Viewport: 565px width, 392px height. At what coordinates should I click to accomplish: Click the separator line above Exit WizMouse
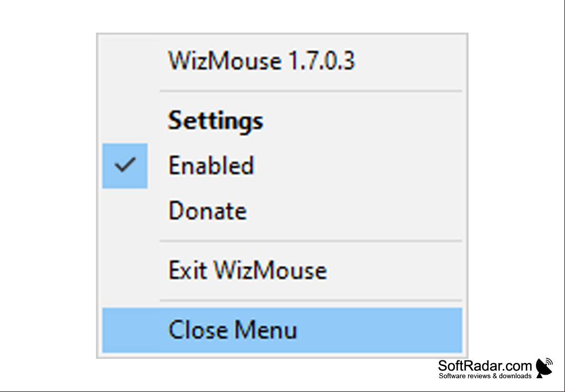(311, 241)
